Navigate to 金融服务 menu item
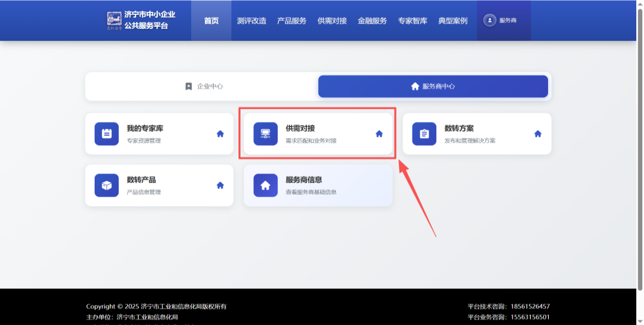The height and width of the screenshot is (325, 644). pos(372,21)
